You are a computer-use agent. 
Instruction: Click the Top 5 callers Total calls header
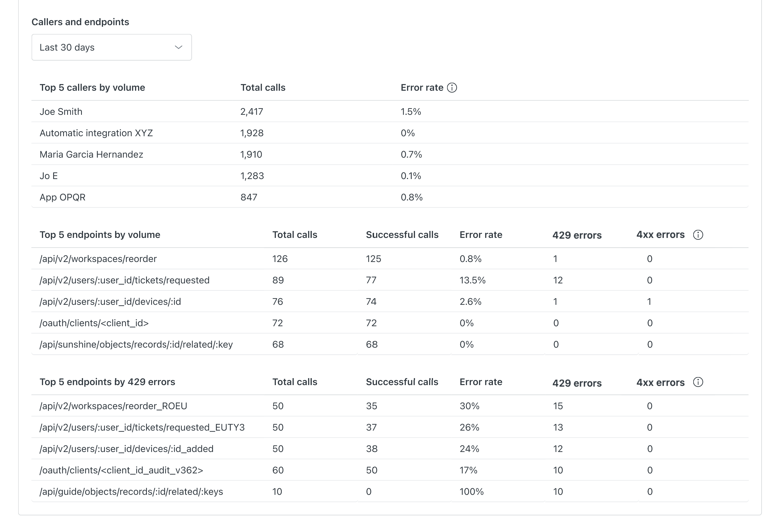point(263,88)
